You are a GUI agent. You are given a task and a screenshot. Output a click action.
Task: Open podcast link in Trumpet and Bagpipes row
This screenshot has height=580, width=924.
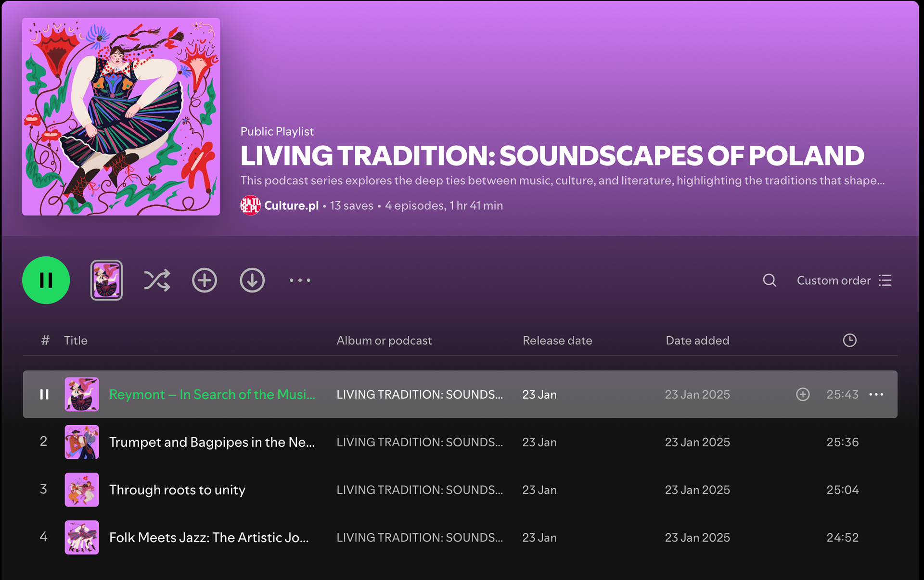(420, 442)
